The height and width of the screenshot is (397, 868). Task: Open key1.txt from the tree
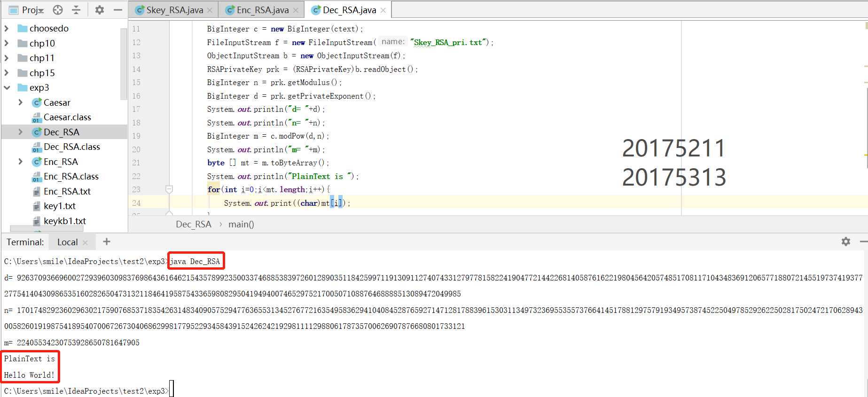coord(60,206)
